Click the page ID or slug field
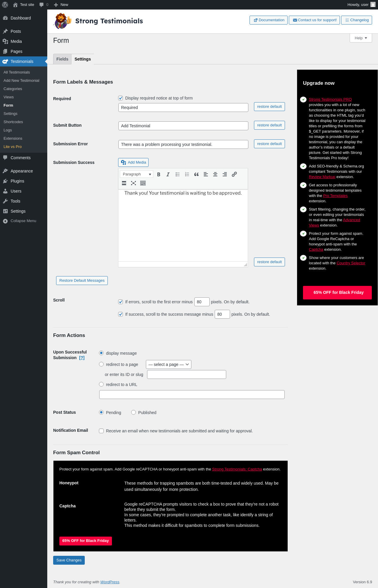This screenshot has width=378, height=588. point(187,374)
